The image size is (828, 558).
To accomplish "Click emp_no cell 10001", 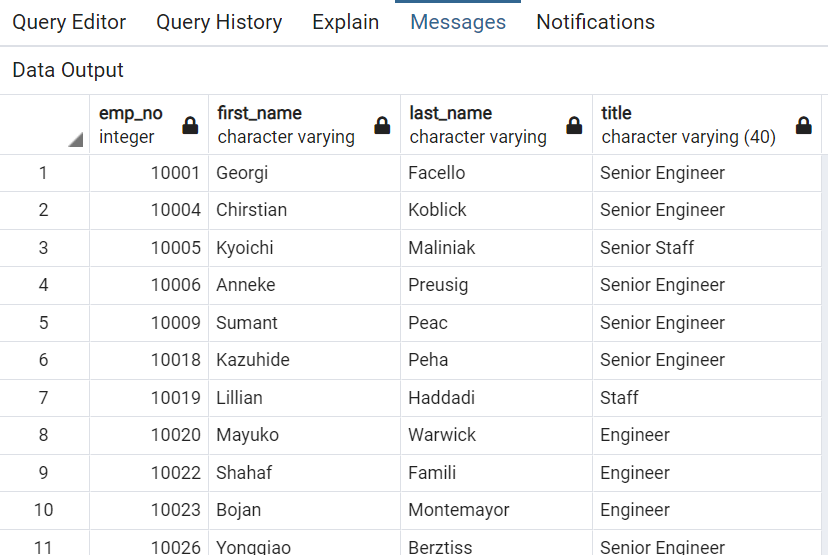I will click(149, 173).
